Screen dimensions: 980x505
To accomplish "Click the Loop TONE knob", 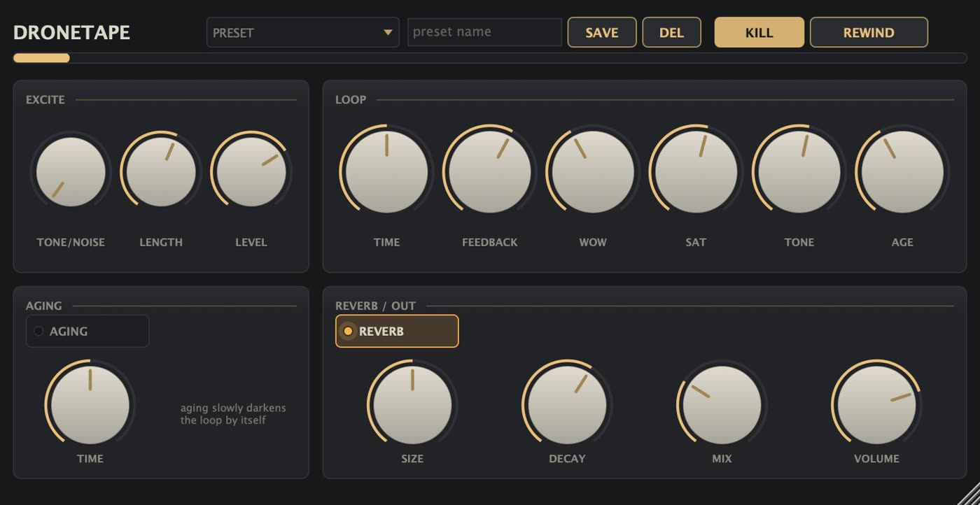I will point(799,171).
